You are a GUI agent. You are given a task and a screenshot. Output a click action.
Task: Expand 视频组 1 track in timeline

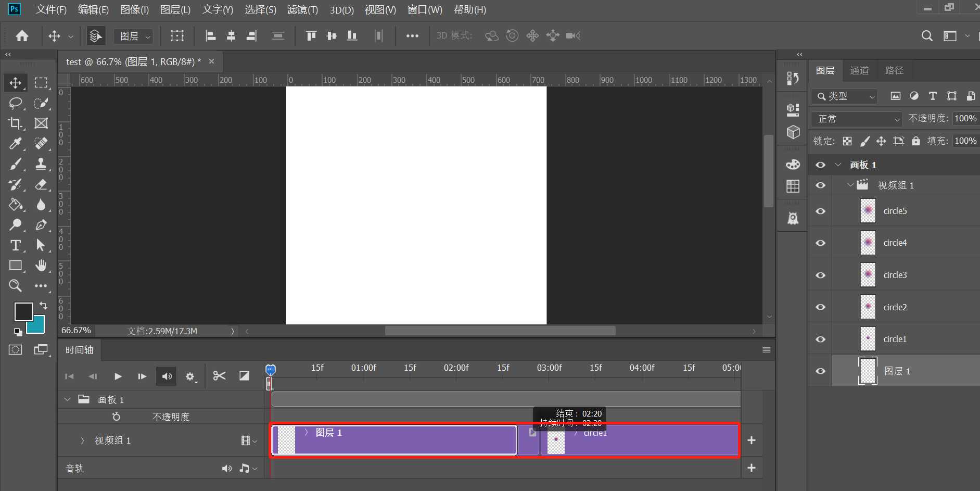click(82, 440)
